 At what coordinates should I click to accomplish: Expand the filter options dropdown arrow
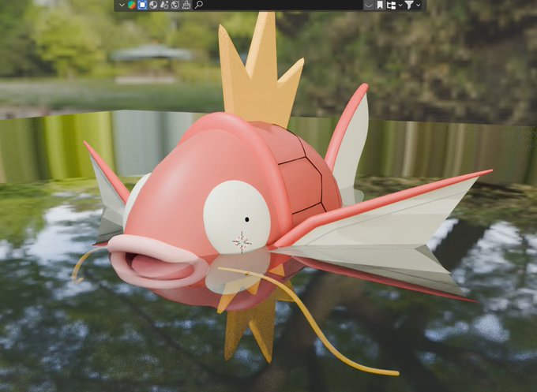click(x=419, y=6)
